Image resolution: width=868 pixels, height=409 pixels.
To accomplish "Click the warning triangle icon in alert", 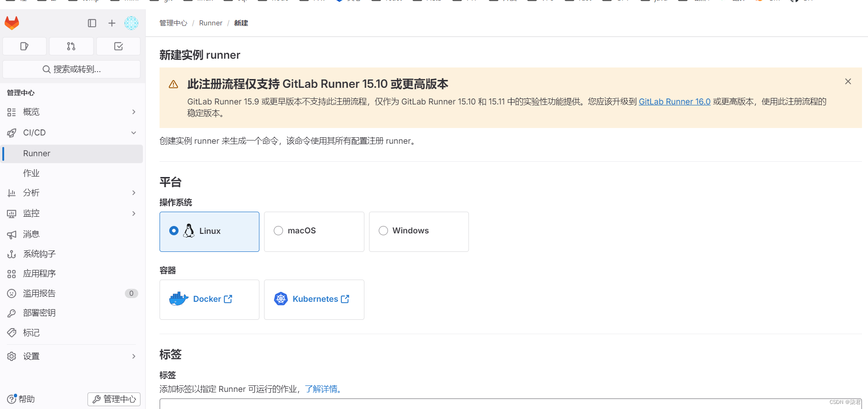I will coord(173,84).
